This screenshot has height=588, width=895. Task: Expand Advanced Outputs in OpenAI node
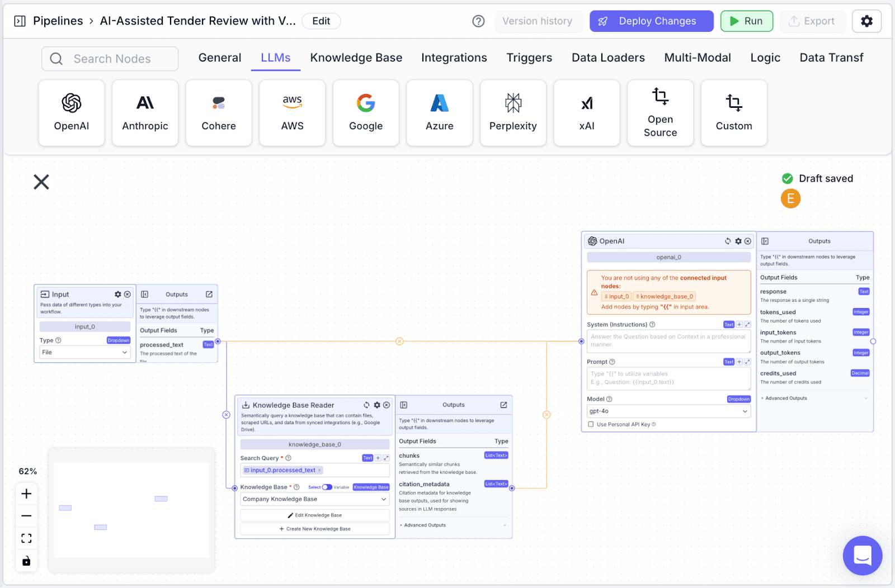[815, 398]
